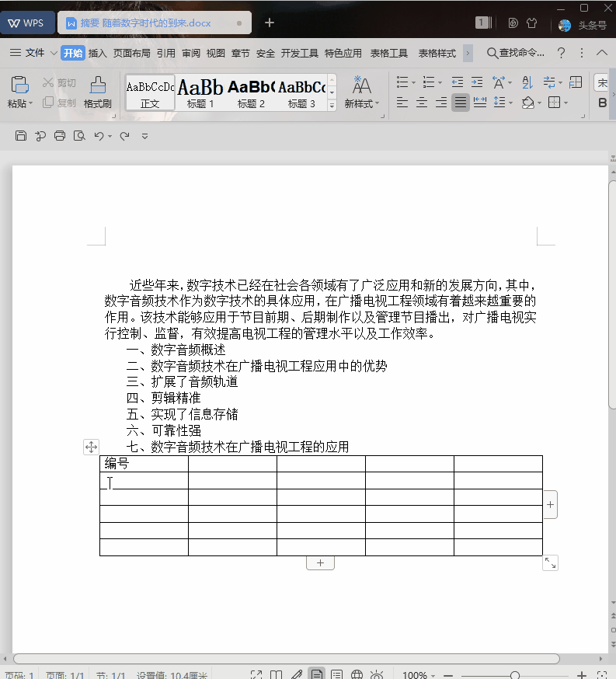This screenshot has width=616, height=679.
Task: Click the save icon in quick access bar
Action: point(20,136)
